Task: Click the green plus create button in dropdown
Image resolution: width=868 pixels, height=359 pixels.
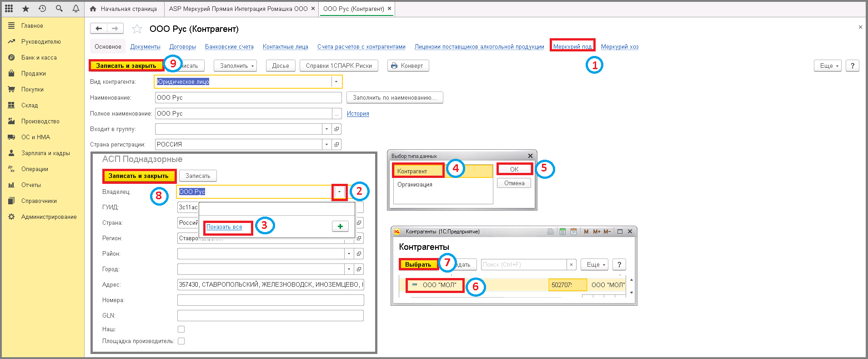Action: point(340,226)
